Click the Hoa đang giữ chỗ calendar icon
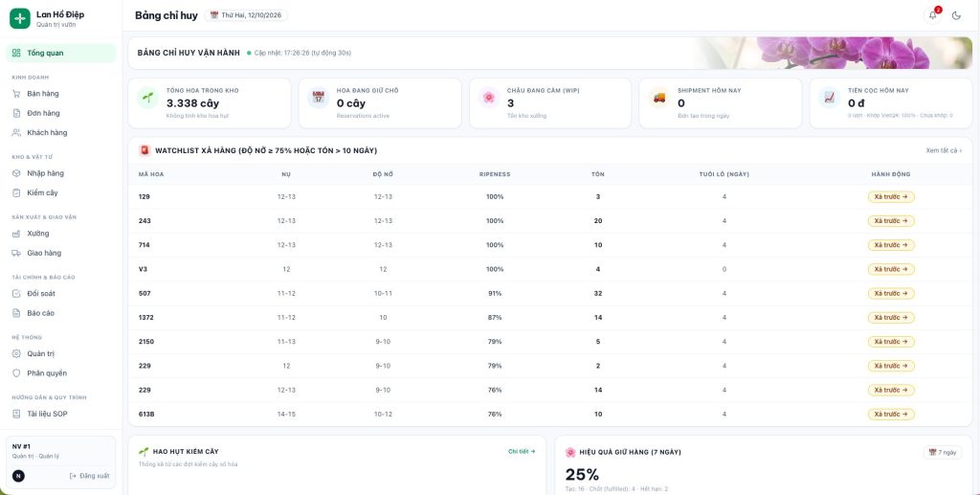The height and width of the screenshot is (495, 980). pyautogui.click(x=319, y=98)
